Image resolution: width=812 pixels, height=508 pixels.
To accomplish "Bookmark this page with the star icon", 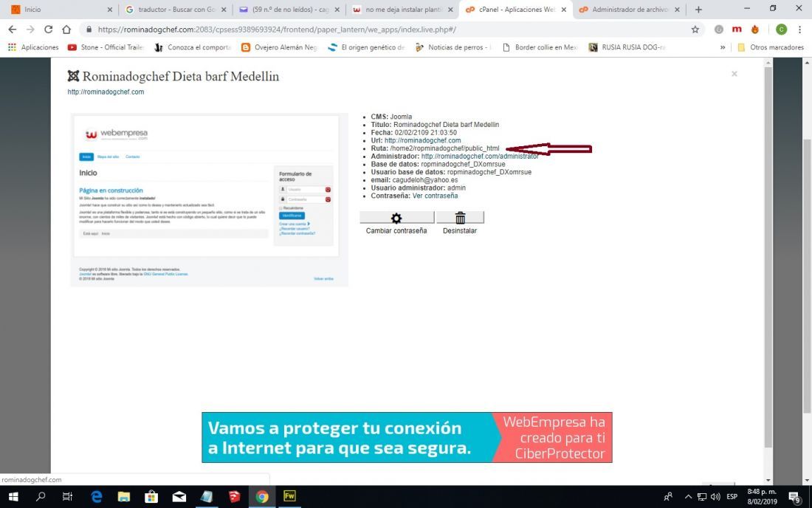I will click(695, 30).
